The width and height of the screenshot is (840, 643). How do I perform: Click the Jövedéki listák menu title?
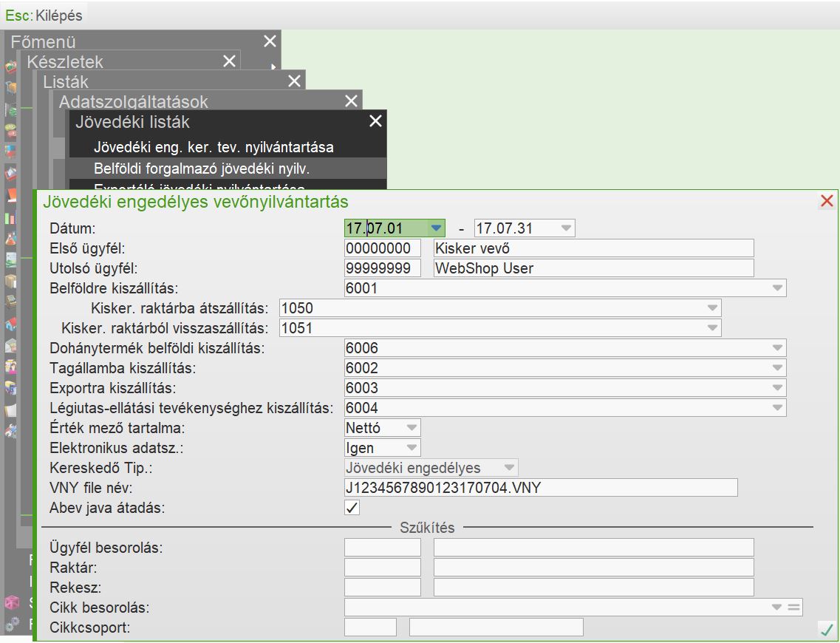pos(132,122)
